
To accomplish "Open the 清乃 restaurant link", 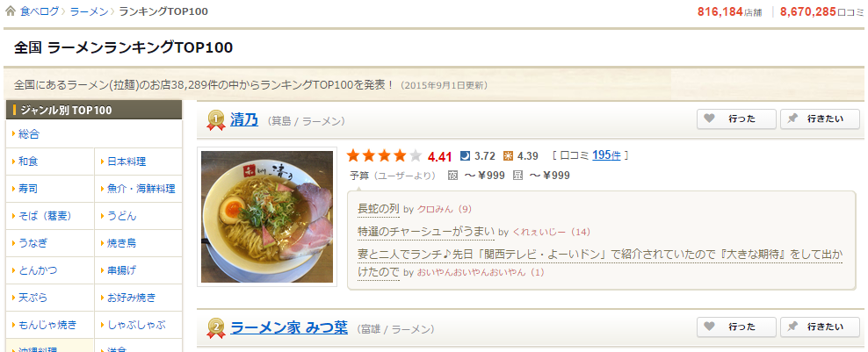I will pyautogui.click(x=244, y=119).
